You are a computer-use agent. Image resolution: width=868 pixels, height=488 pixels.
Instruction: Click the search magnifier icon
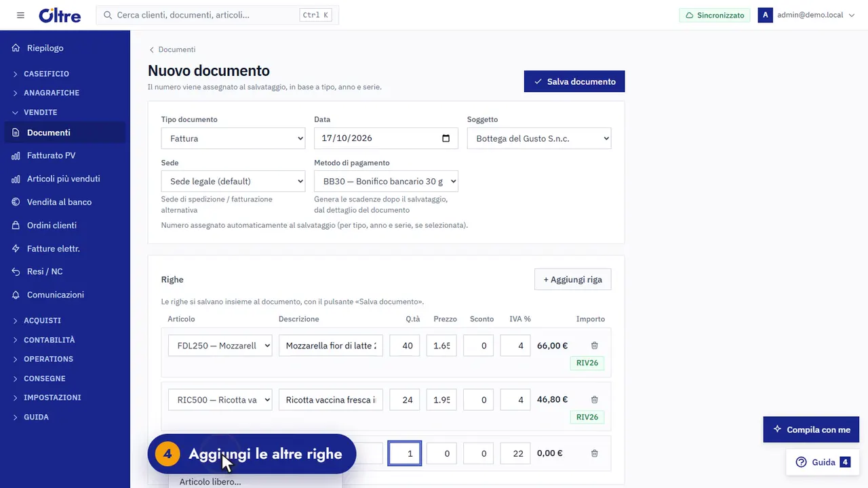point(108,15)
